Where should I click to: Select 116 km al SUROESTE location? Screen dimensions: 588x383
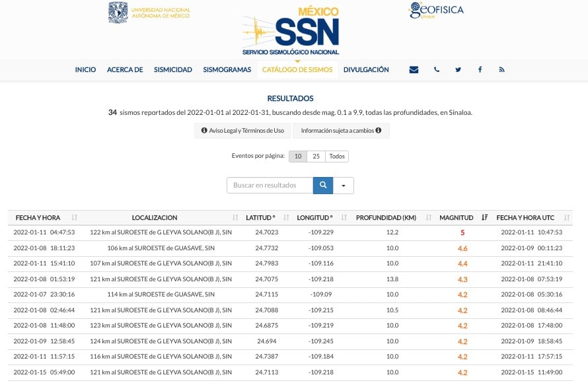[161, 357]
